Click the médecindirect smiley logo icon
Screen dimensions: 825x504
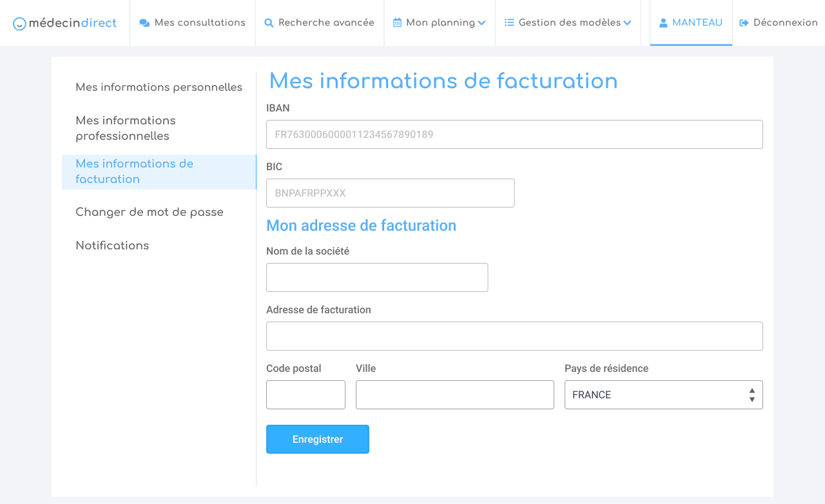tap(20, 24)
